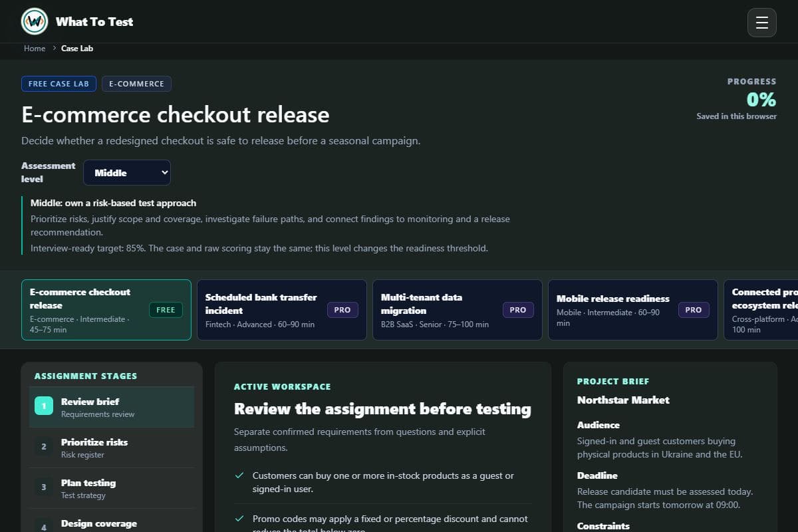Click the 'Interview-ready target: 85%' line
Screen dimensions: 798x532
click(259, 248)
